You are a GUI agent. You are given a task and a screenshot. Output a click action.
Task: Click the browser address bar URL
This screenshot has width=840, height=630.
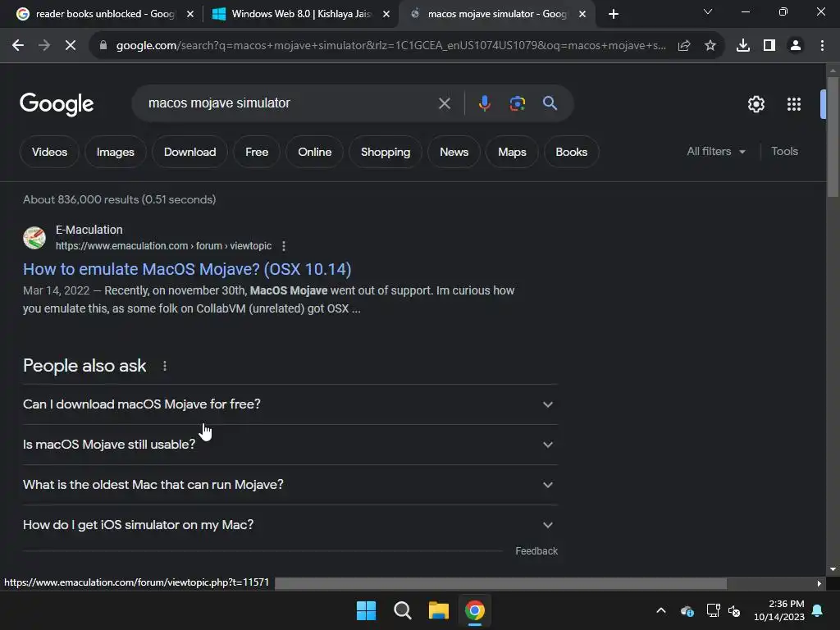click(391, 46)
